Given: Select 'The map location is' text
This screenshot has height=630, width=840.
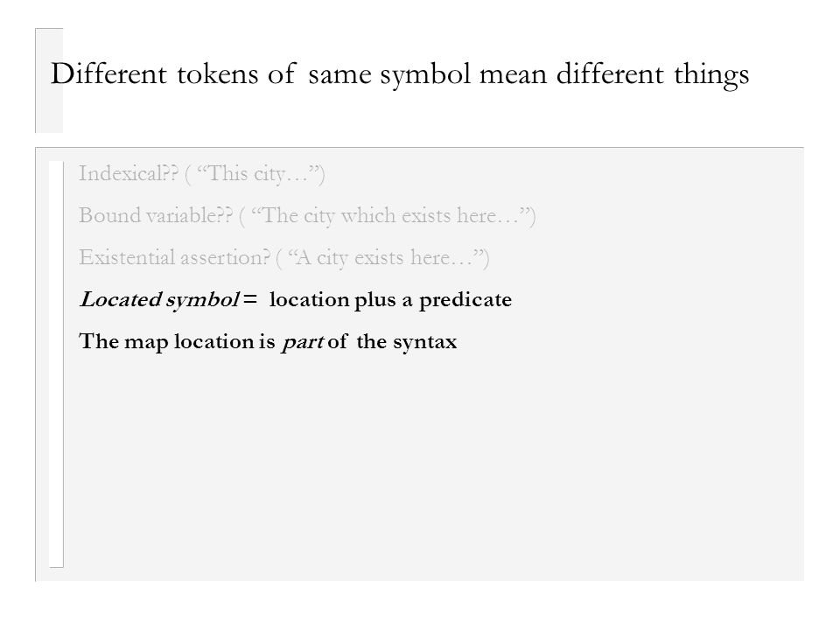Looking at the screenshot, I should [x=177, y=341].
